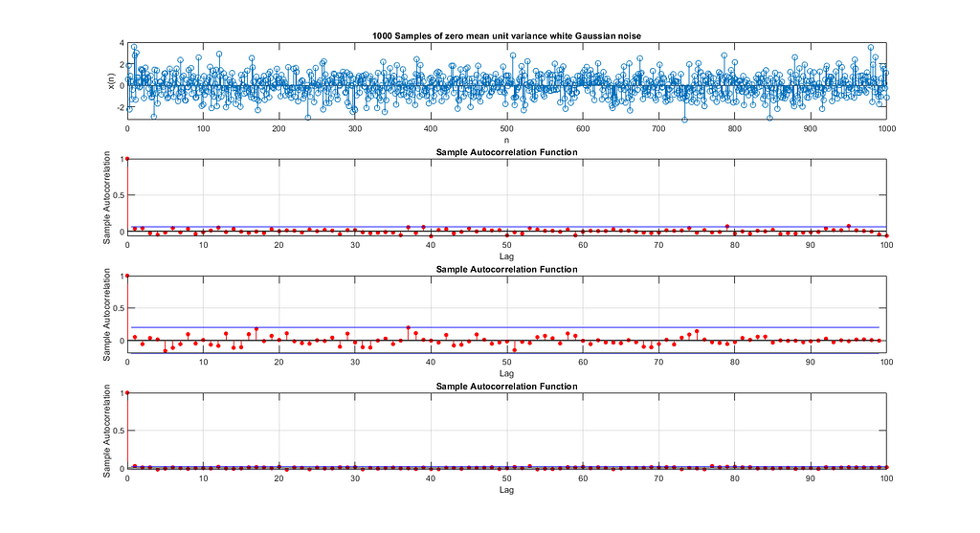Viewport: 980px width, 533px height.
Task: Click the Lag label under middle autocorrelation plot
Action: (506, 373)
